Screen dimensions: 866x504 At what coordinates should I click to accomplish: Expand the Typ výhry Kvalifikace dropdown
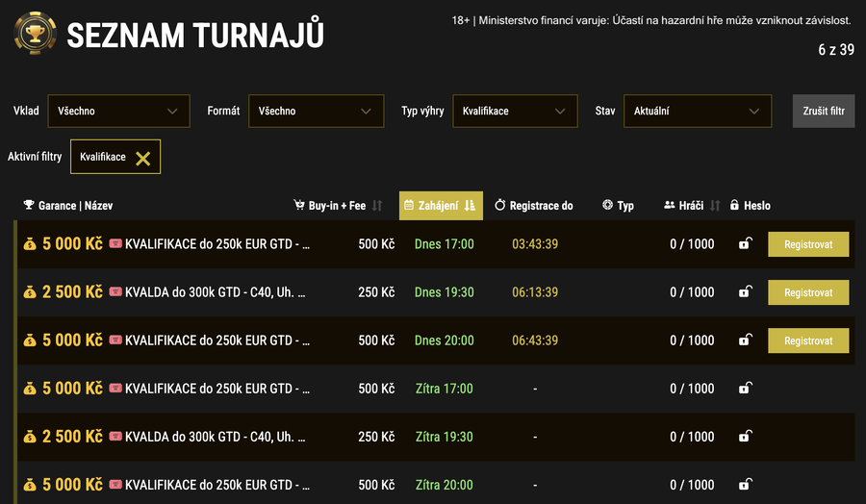point(515,111)
